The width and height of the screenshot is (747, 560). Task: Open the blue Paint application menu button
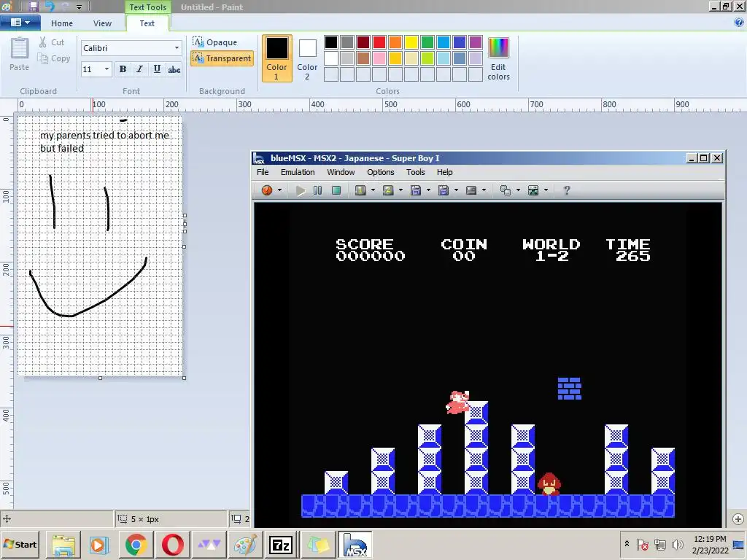20,23
